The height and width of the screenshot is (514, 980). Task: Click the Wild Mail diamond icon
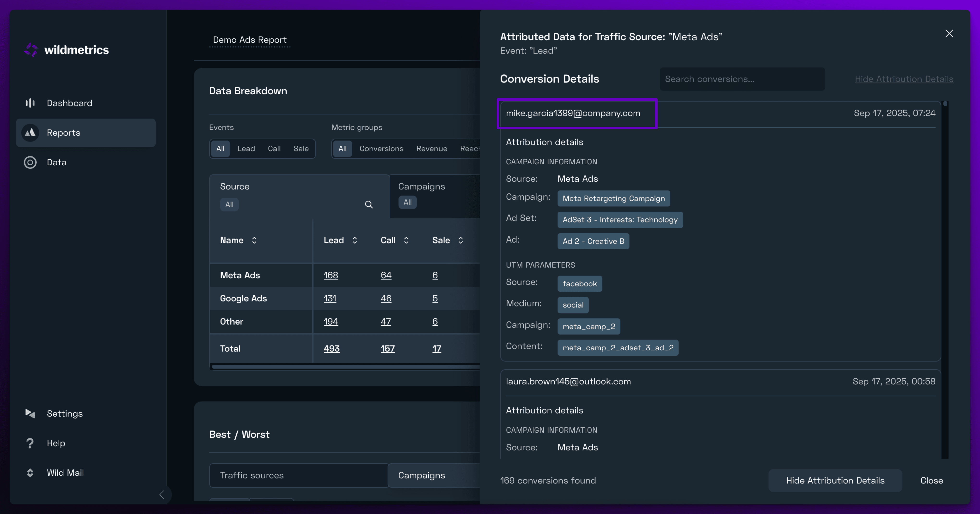(x=30, y=472)
